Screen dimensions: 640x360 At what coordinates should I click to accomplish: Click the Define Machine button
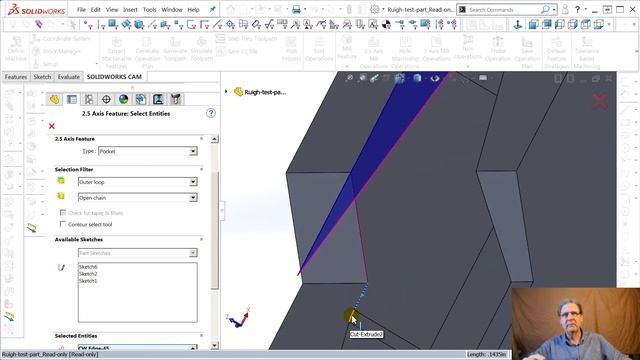tap(16, 49)
